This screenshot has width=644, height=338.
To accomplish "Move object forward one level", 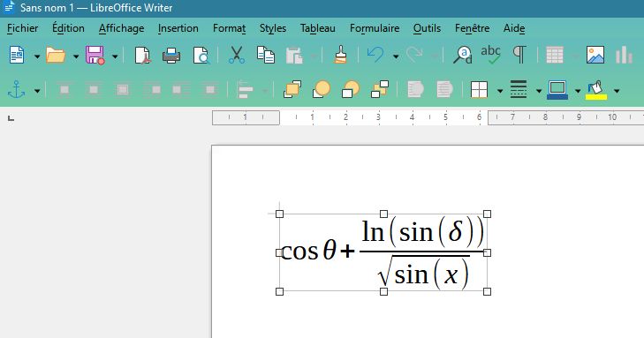I will 322,89.
